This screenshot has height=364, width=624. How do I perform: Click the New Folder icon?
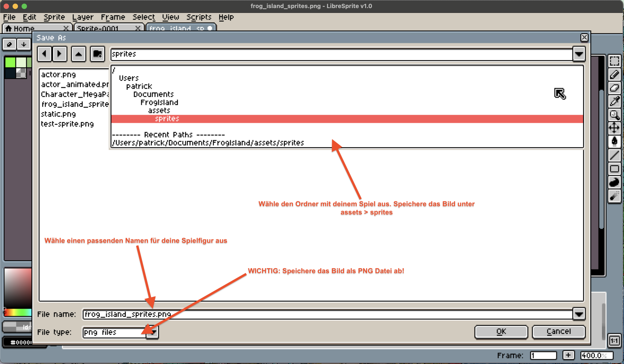[97, 54]
